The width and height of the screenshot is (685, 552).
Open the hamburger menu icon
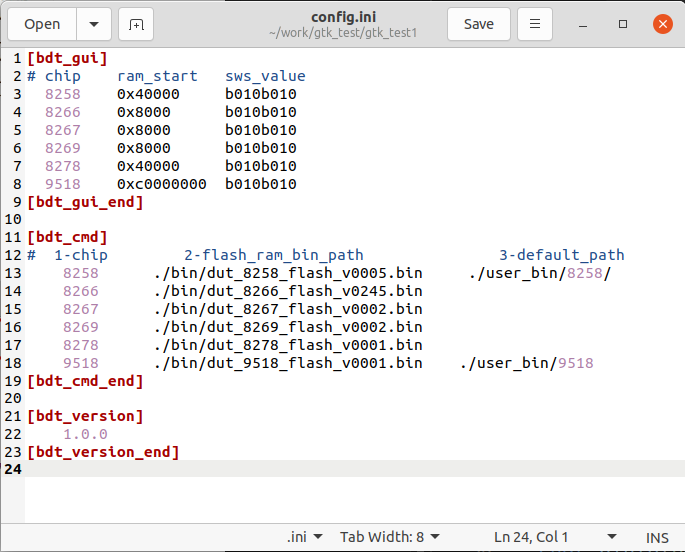point(535,24)
